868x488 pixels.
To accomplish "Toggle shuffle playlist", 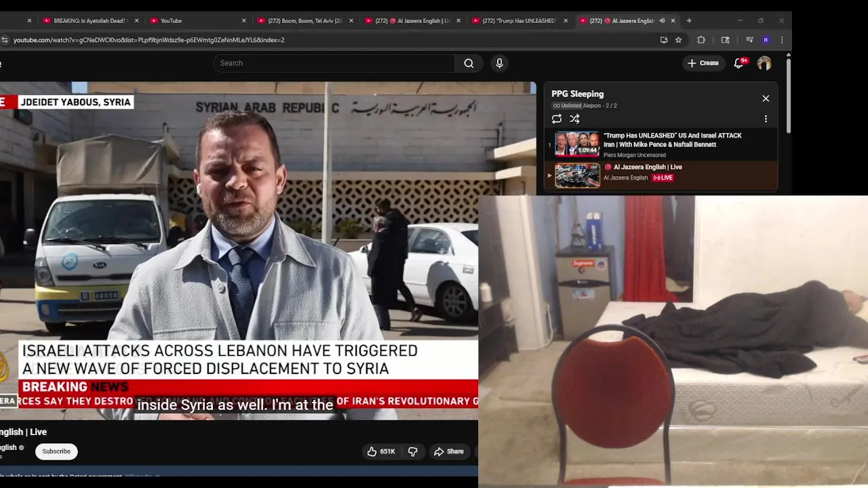I will 574,119.
